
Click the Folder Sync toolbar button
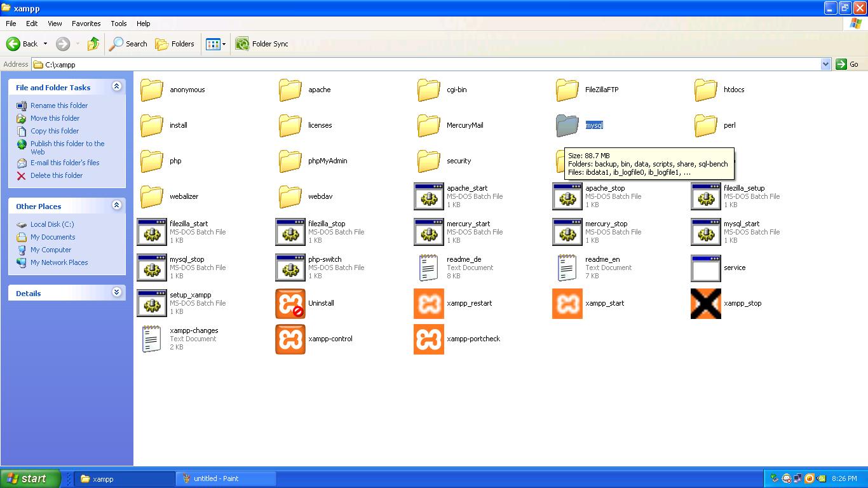(x=262, y=44)
